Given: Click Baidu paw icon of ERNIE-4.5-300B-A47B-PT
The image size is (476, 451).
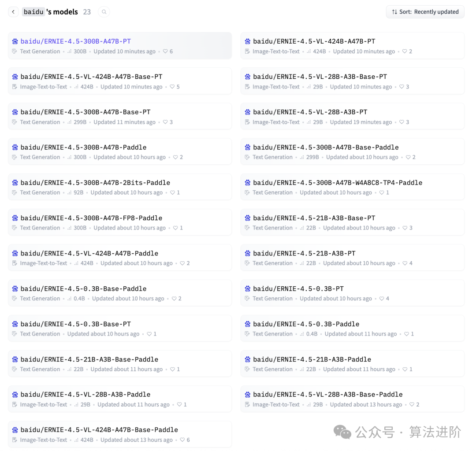Looking at the screenshot, I should [15, 41].
